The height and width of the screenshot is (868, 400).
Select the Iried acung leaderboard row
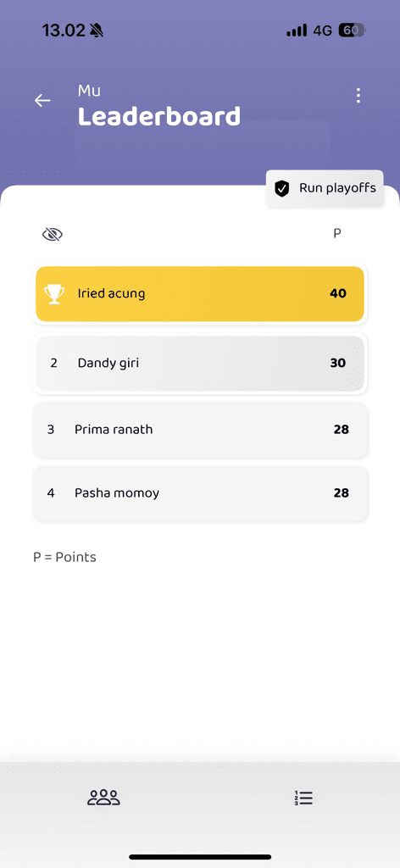200,293
